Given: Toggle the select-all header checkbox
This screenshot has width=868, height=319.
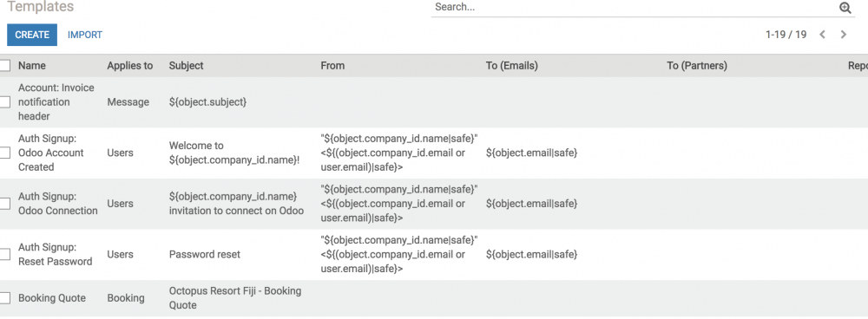Looking at the screenshot, I should pos(4,65).
